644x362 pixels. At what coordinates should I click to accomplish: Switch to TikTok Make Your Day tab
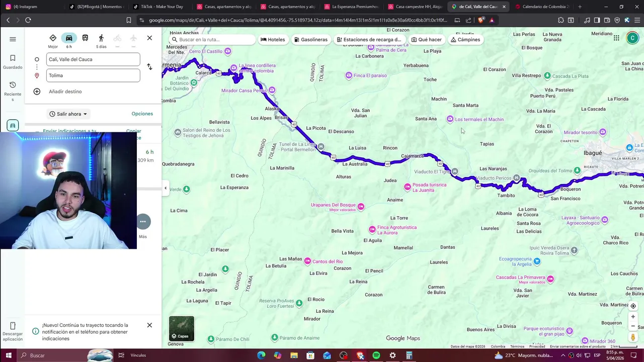161,7
